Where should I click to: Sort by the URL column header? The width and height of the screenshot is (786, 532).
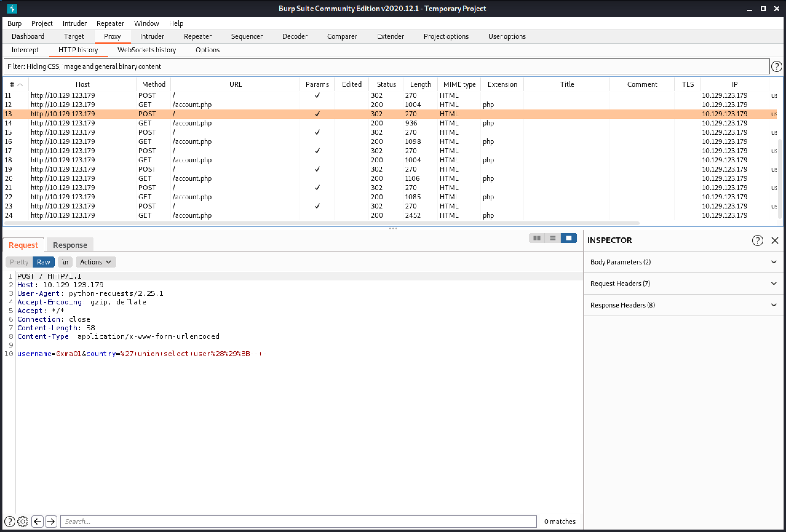[x=235, y=84]
